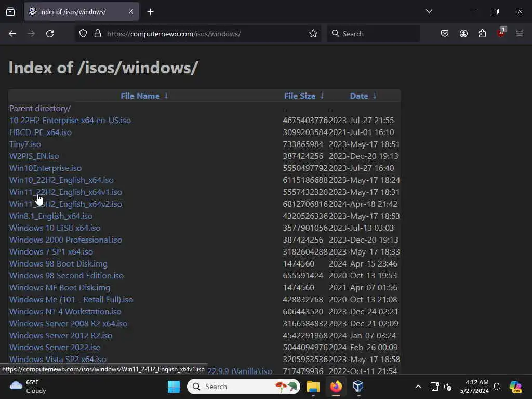Open Save to Pocket icon
The height and width of the screenshot is (399, 532).
tap(445, 34)
